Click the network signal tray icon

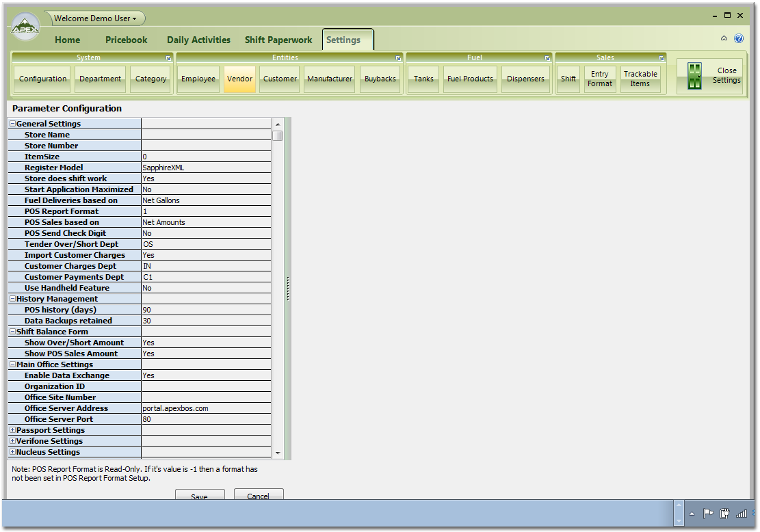pos(741,513)
